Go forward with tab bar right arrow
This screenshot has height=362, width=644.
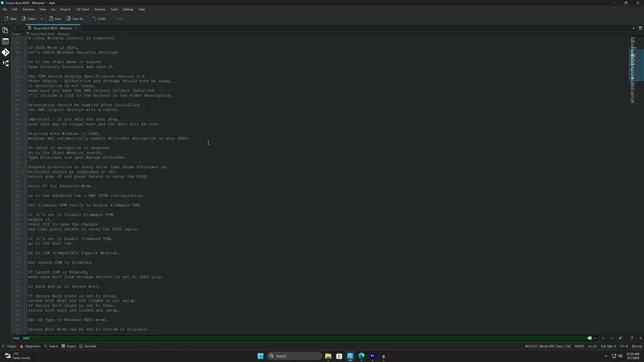tap(22, 28)
